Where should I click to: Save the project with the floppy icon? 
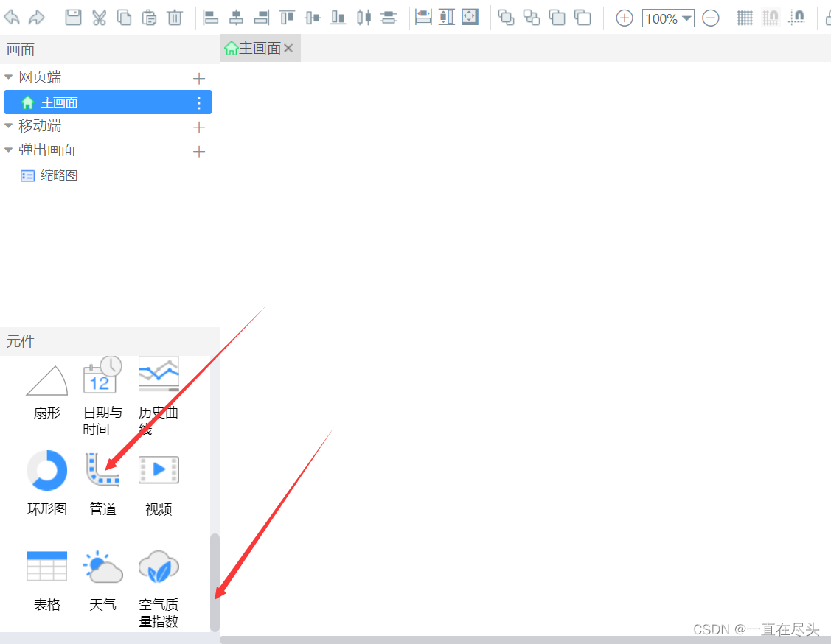click(x=73, y=18)
